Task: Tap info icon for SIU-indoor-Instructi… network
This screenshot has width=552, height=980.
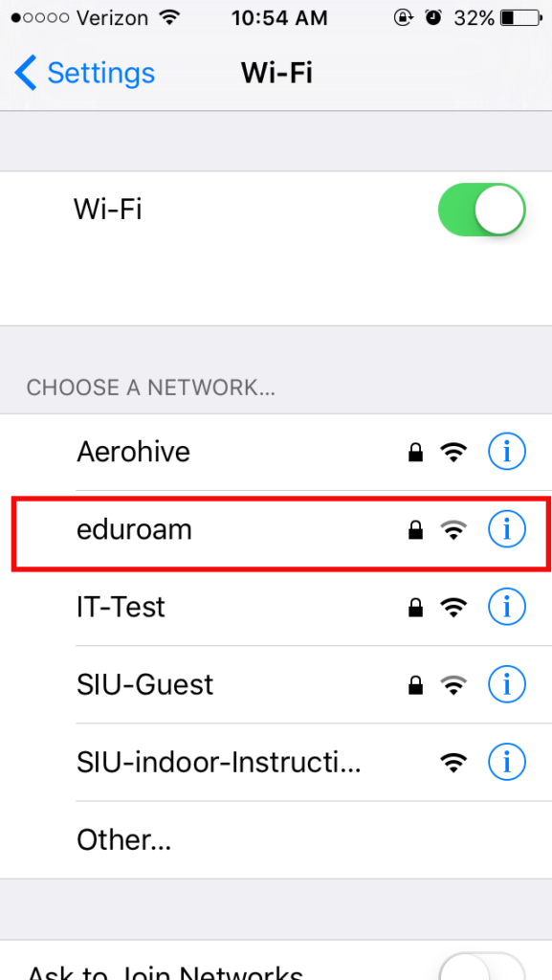Action: point(506,762)
